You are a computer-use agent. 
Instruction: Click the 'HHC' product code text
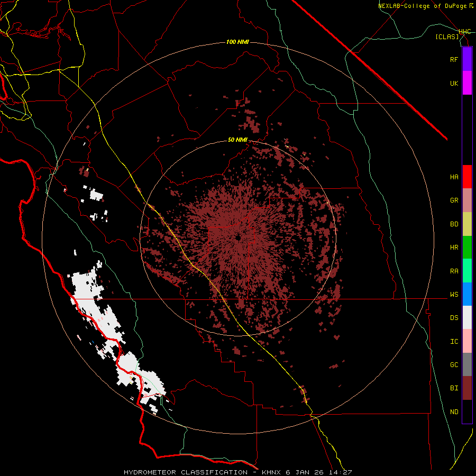click(465, 32)
